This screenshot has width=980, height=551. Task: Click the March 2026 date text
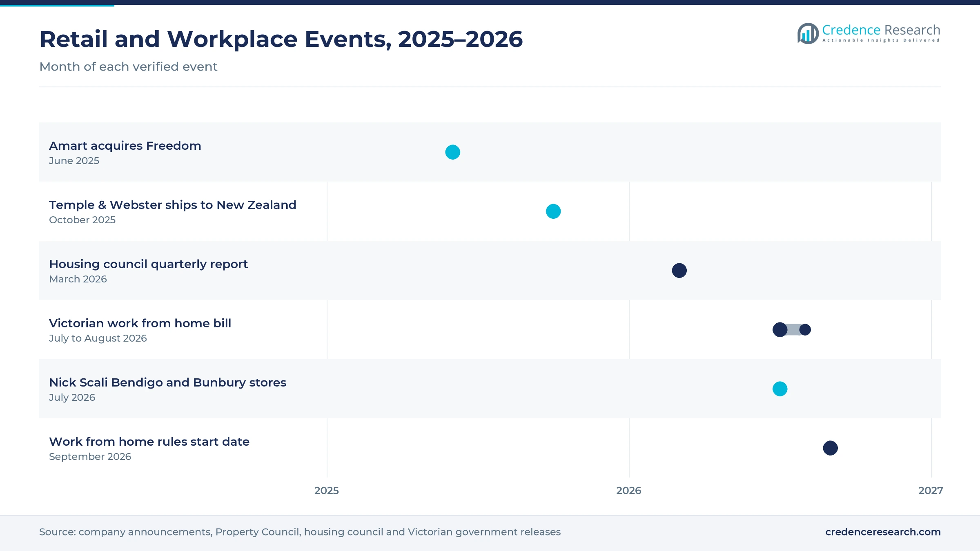click(78, 279)
